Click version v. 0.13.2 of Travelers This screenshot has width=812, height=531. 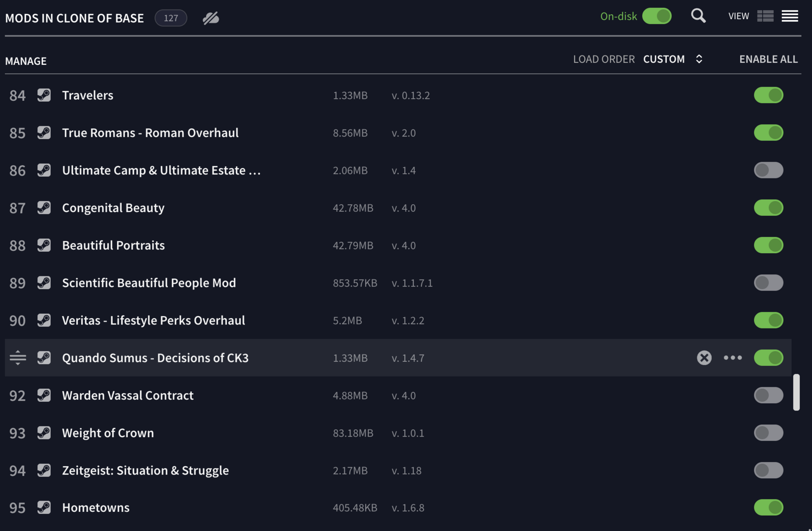coord(410,95)
